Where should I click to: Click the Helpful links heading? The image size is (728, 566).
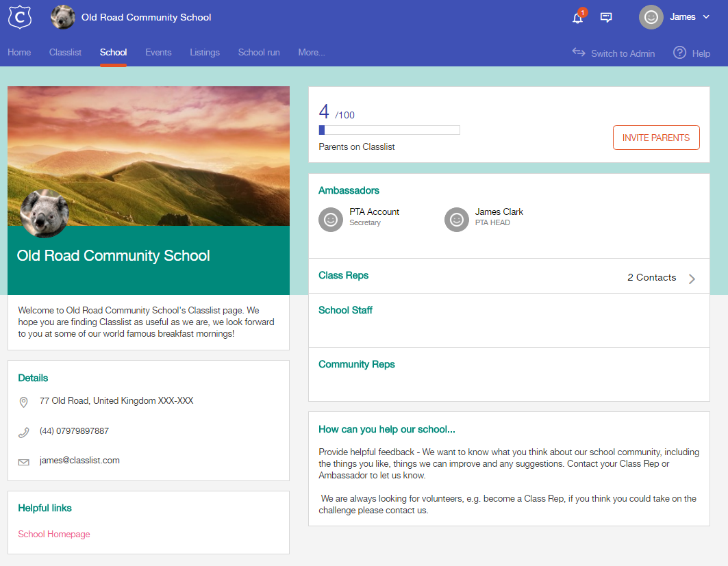(x=45, y=508)
